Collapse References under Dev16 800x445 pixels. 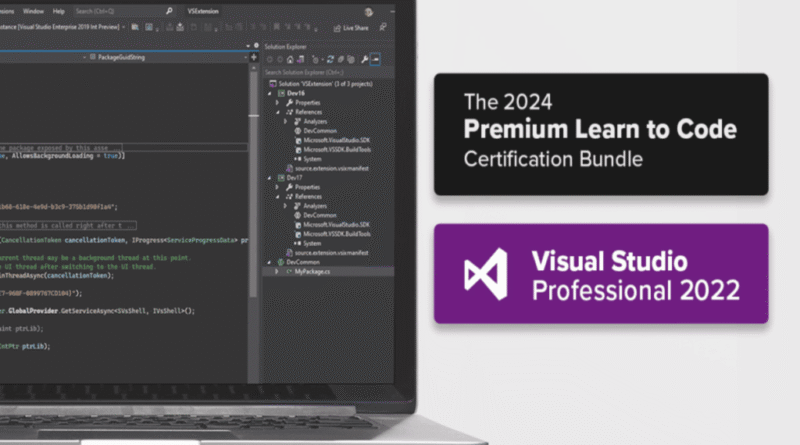tap(278, 112)
